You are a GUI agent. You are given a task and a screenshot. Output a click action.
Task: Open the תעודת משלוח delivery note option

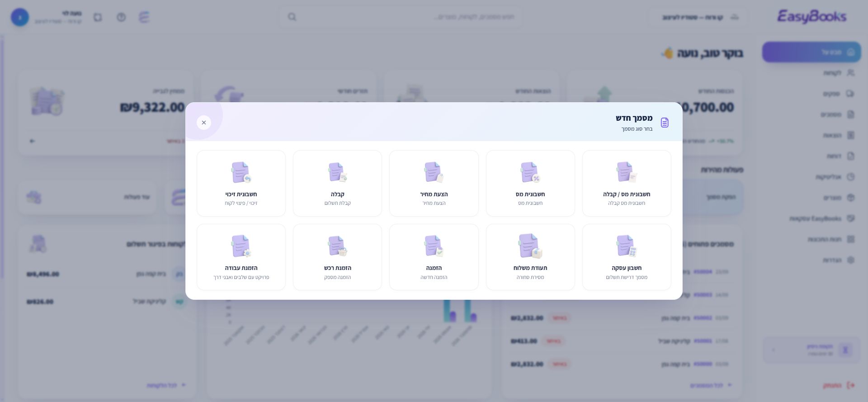pos(530,257)
